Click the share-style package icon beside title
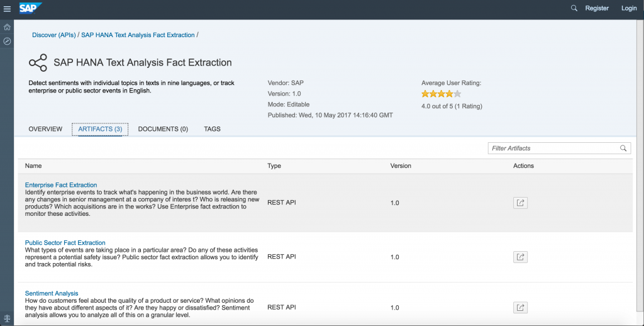The height and width of the screenshot is (326, 644). point(38,62)
